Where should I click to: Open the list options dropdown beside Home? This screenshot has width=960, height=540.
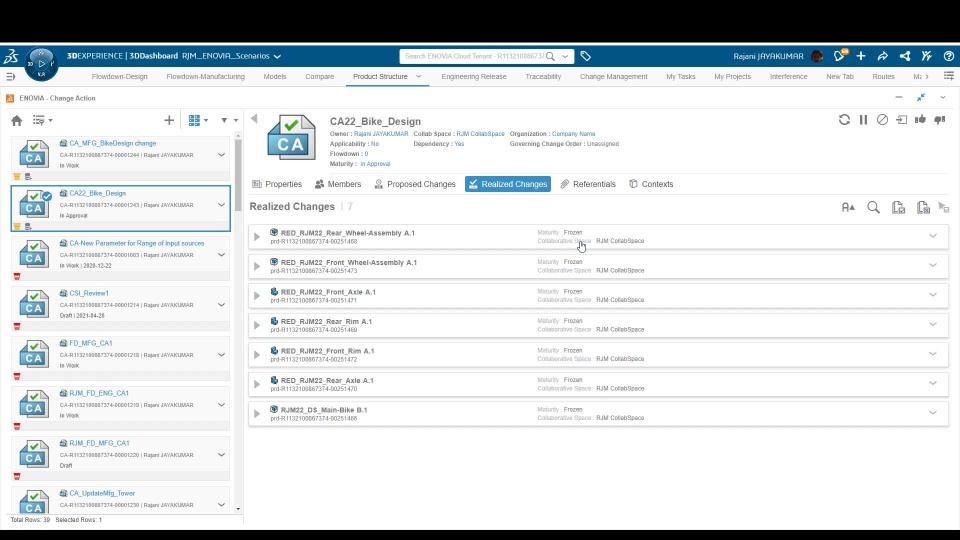point(42,121)
